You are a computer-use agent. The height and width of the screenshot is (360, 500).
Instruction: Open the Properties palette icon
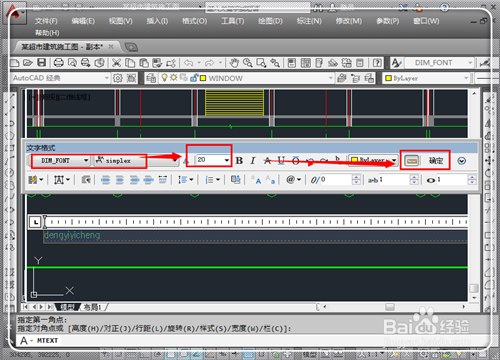[x=292, y=63]
